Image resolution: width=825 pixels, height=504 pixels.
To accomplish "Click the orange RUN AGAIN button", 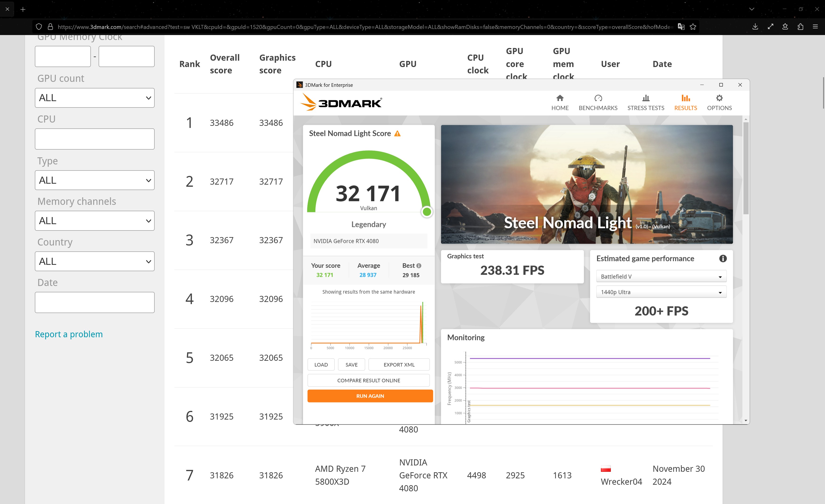I will 370,396.
